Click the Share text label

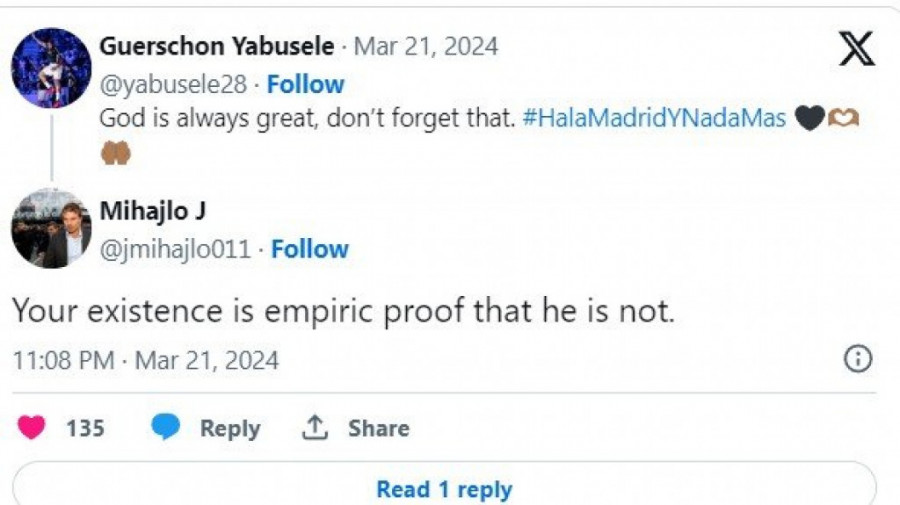(378, 428)
